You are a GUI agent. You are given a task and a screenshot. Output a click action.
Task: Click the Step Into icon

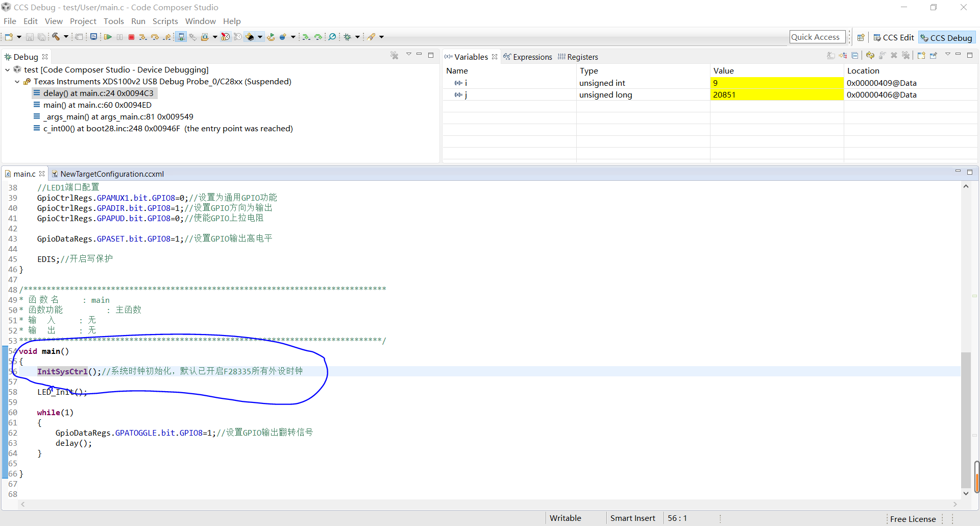tap(143, 37)
